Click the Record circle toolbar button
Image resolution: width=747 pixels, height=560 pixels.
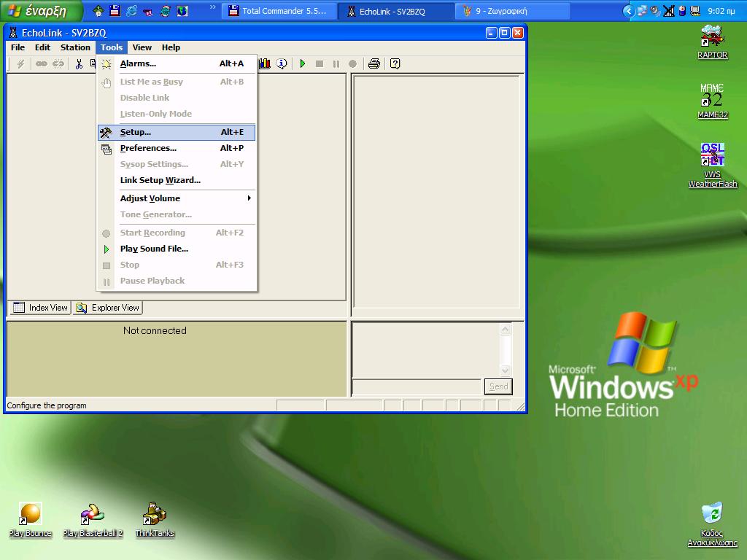pos(352,64)
